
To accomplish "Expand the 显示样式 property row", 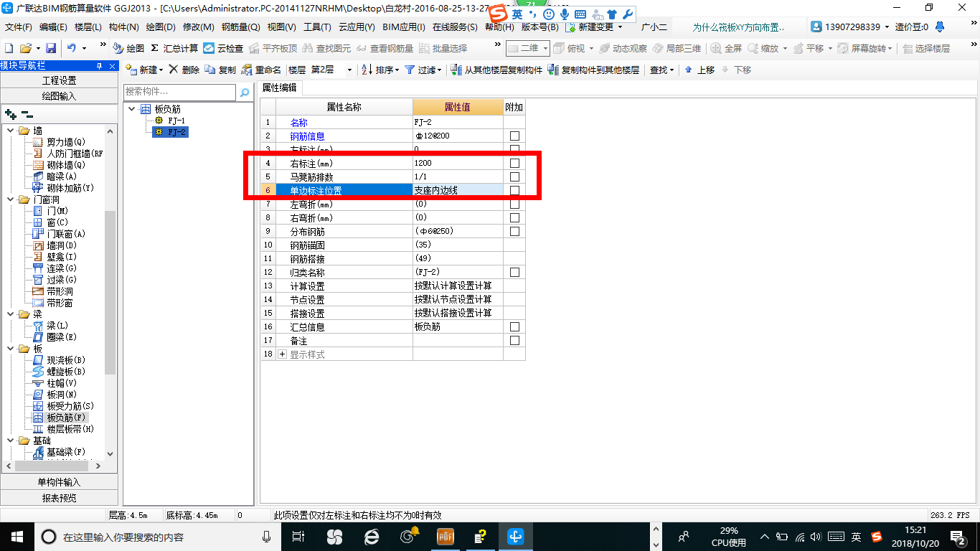I will coord(282,354).
